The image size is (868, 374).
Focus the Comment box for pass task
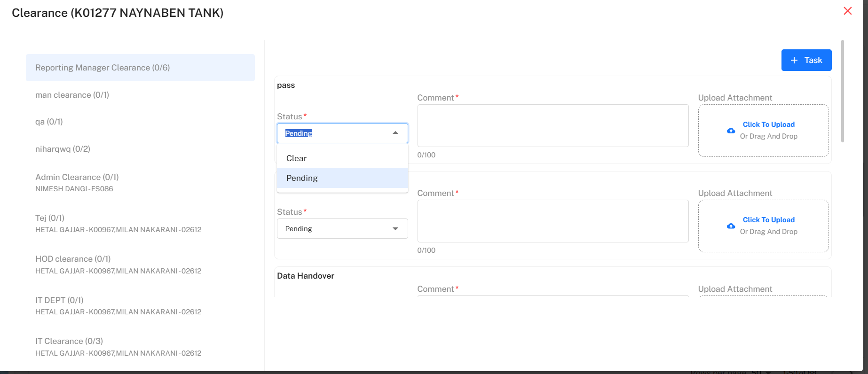point(552,126)
